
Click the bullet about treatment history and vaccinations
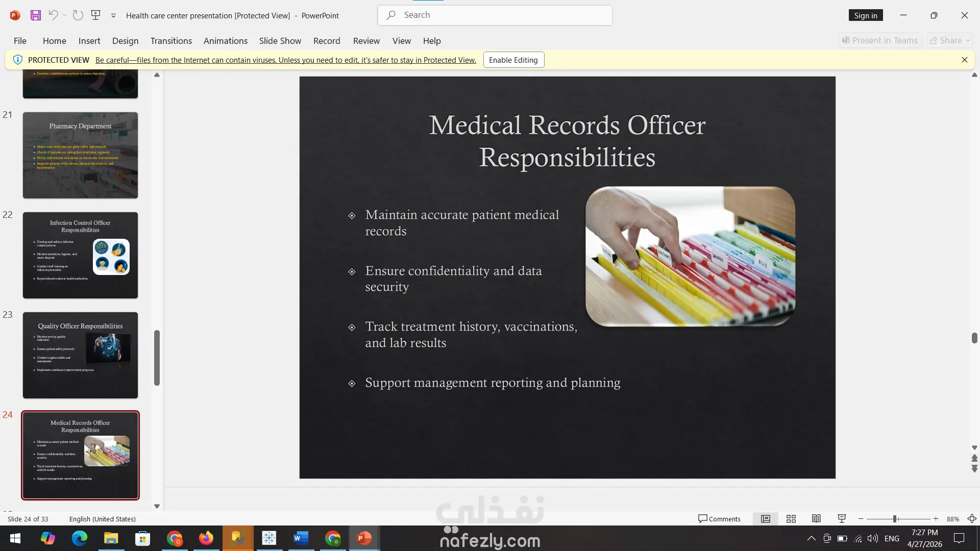471,335
